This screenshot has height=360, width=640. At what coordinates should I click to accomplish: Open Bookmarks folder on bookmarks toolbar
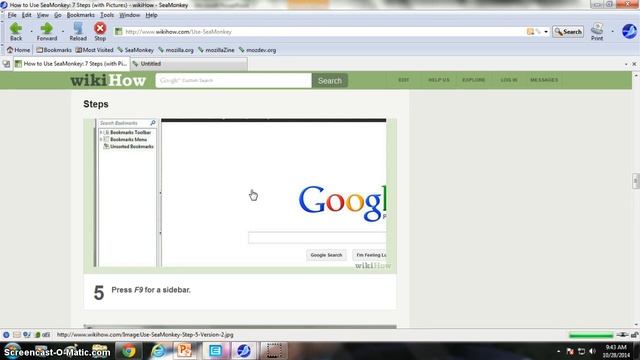(x=54, y=50)
